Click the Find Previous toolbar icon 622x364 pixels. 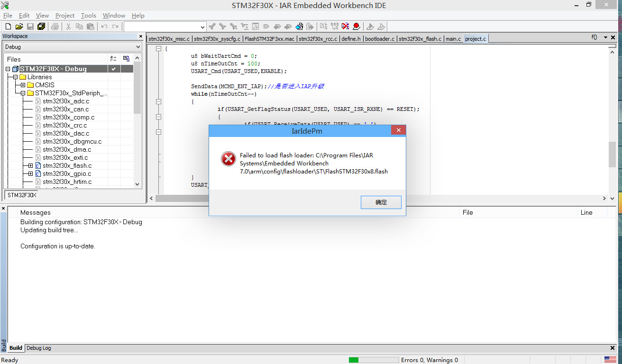tap(212, 27)
